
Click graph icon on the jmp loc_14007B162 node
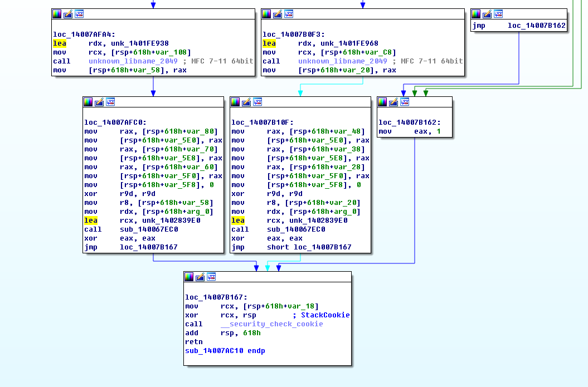tap(498, 14)
